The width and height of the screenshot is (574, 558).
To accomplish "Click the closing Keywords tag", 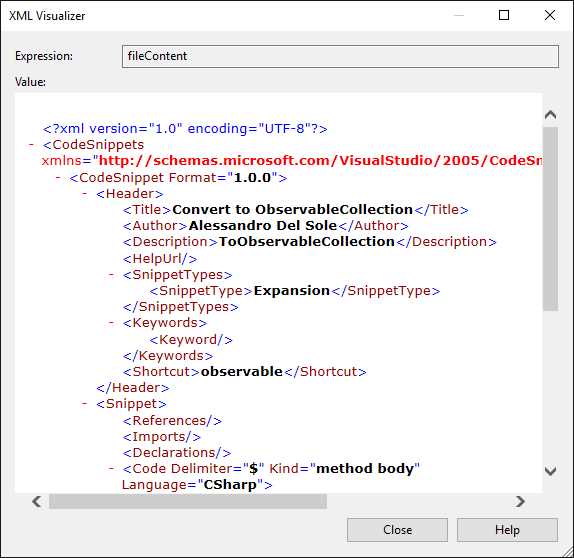I will point(168,356).
